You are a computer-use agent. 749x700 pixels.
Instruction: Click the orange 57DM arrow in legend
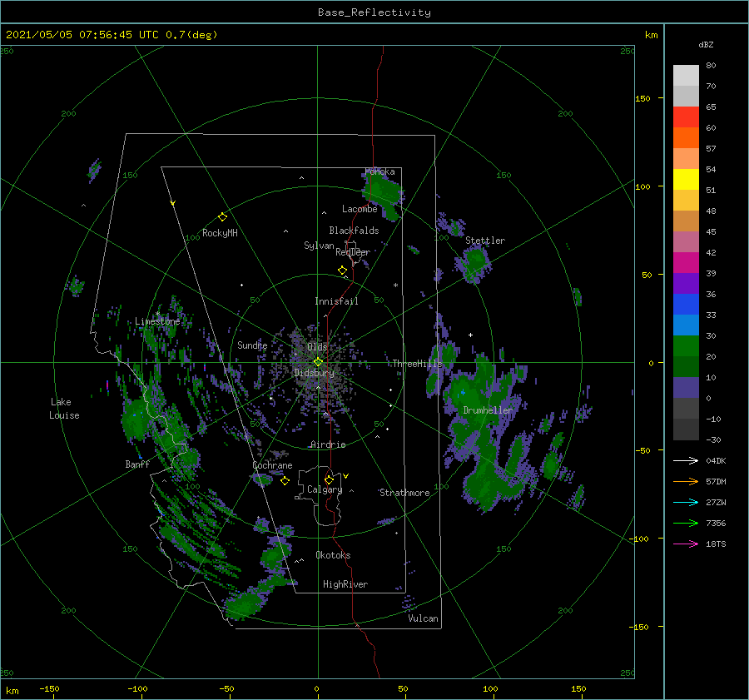[686, 482]
